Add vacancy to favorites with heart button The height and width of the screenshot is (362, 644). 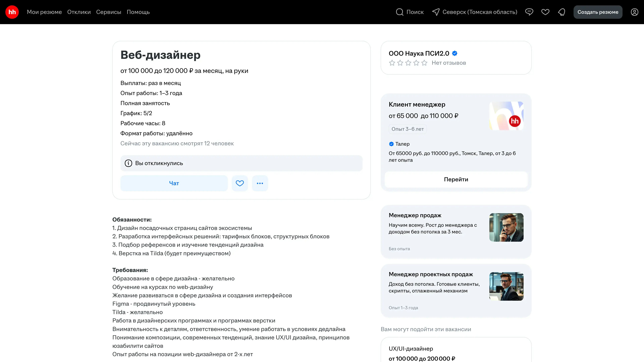tap(239, 183)
